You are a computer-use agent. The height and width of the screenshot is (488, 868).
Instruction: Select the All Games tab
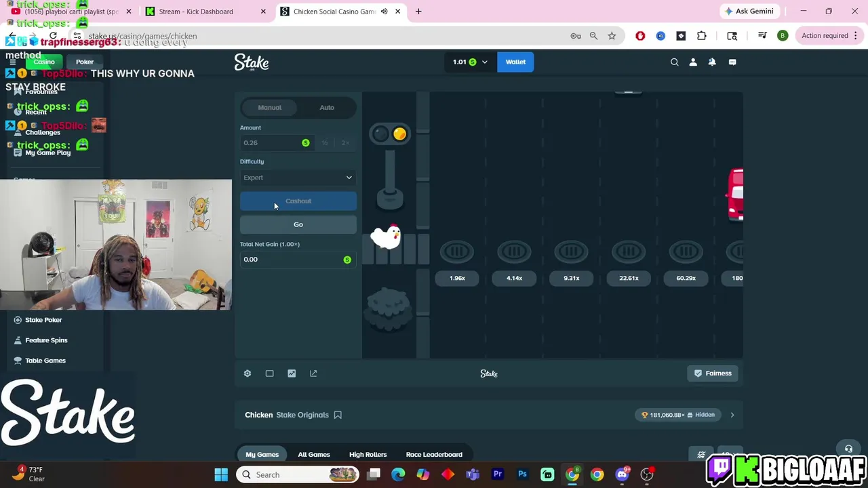pos(314,455)
